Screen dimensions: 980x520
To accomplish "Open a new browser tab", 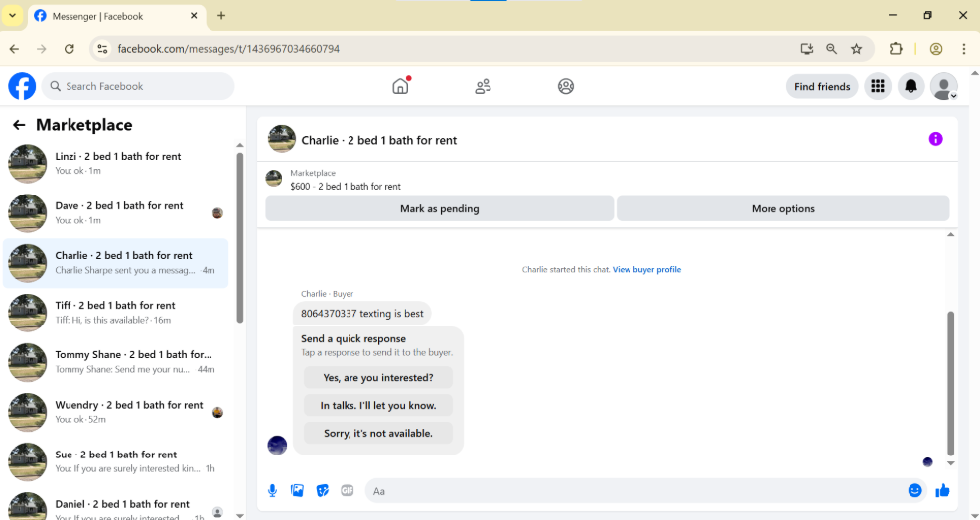I will [221, 16].
